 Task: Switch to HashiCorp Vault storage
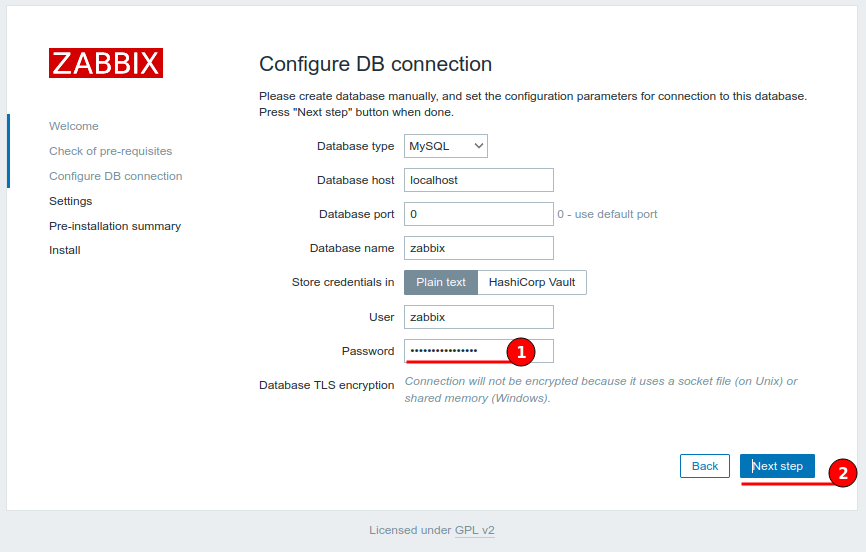point(532,282)
